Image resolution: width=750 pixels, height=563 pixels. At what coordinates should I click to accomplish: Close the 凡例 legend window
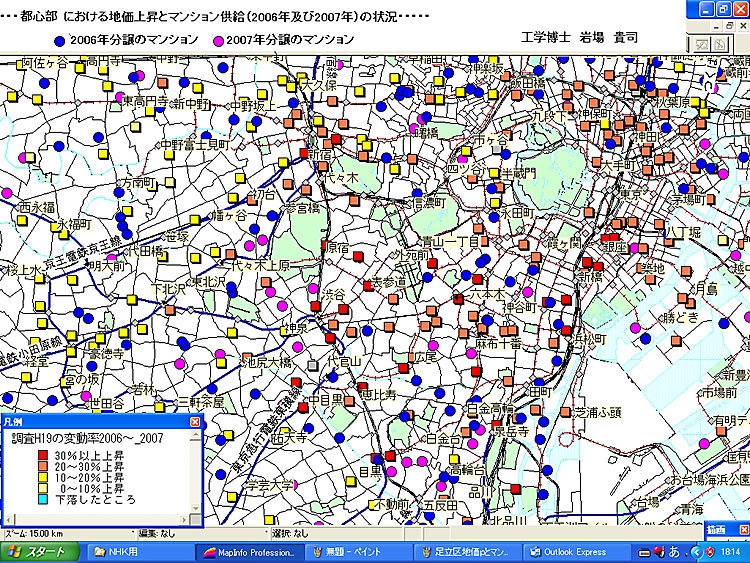pos(194,424)
